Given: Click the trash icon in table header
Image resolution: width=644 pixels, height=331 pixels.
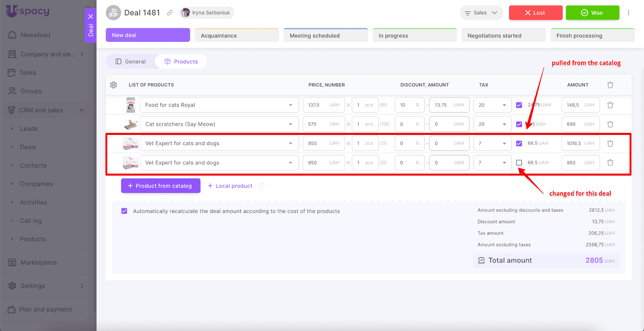Looking at the screenshot, I should tap(610, 85).
